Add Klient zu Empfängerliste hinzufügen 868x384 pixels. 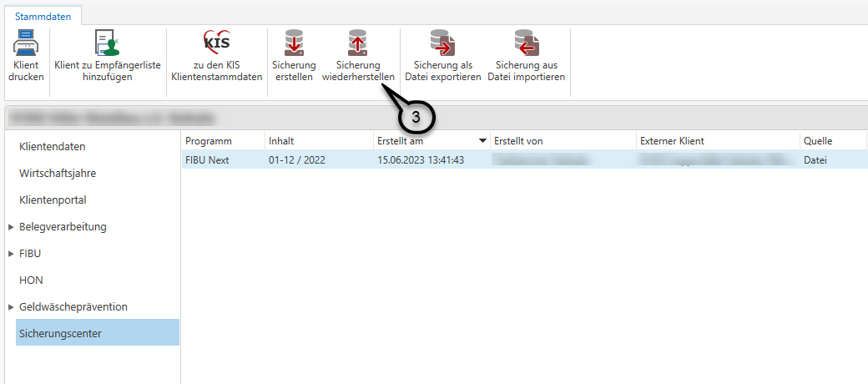point(107,43)
